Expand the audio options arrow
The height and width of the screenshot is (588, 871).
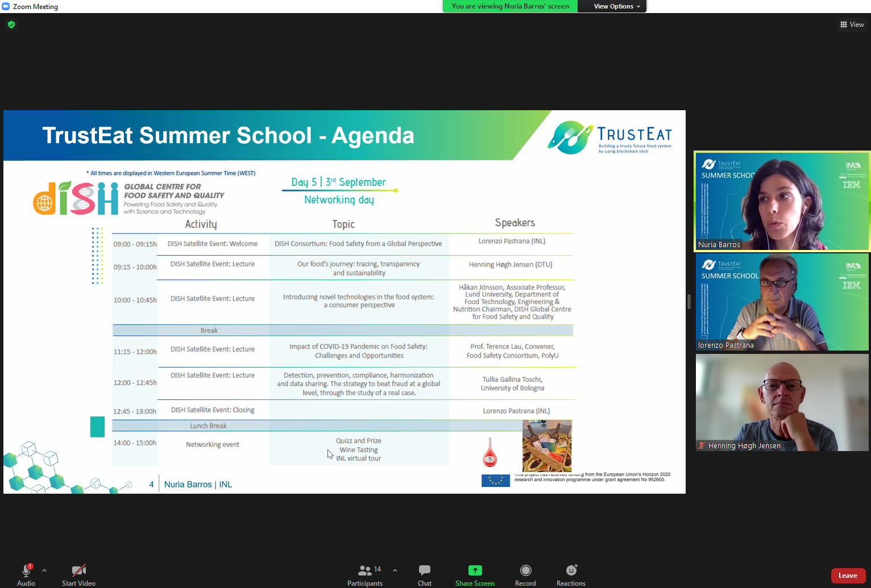pyautogui.click(x=44, y=570)
